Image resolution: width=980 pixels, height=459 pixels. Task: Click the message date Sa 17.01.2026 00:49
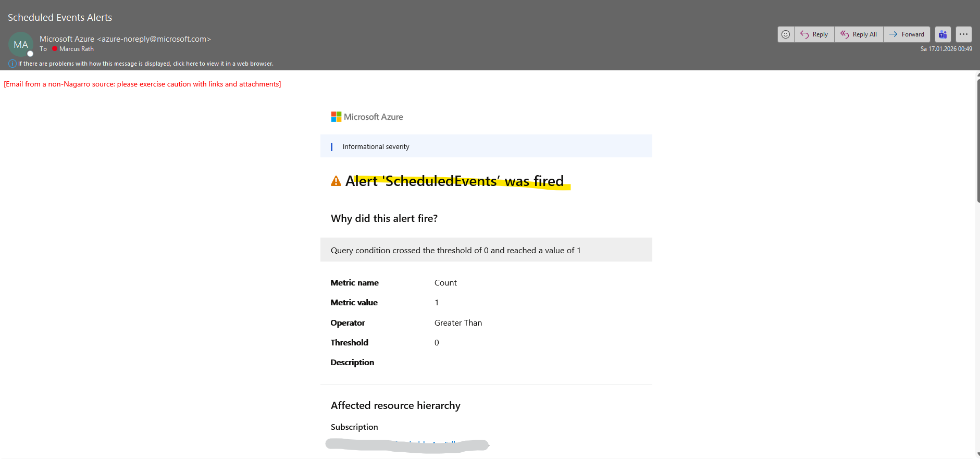click(946, 49)
